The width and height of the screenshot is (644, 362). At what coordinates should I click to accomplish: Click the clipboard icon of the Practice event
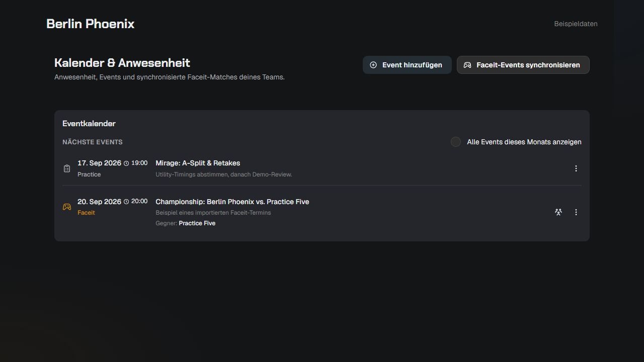pyautogui.click(x=67, y=168)
